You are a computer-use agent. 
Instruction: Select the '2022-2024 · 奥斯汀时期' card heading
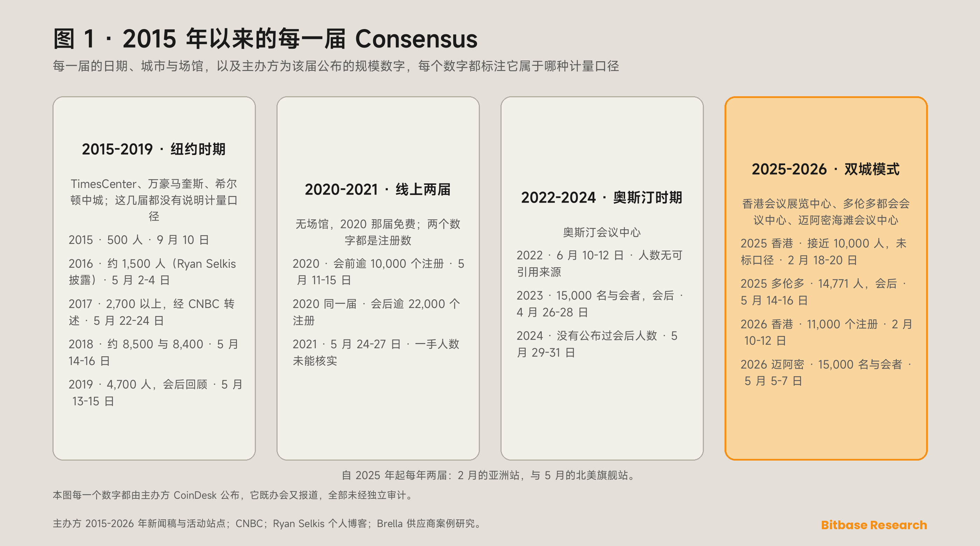[602, 197]
